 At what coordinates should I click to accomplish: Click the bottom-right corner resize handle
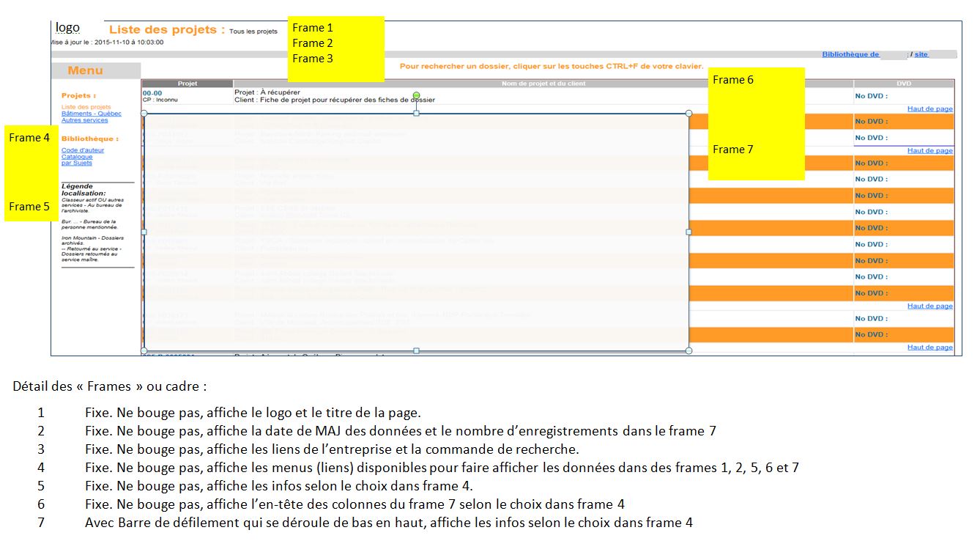(x=688, y=350)
